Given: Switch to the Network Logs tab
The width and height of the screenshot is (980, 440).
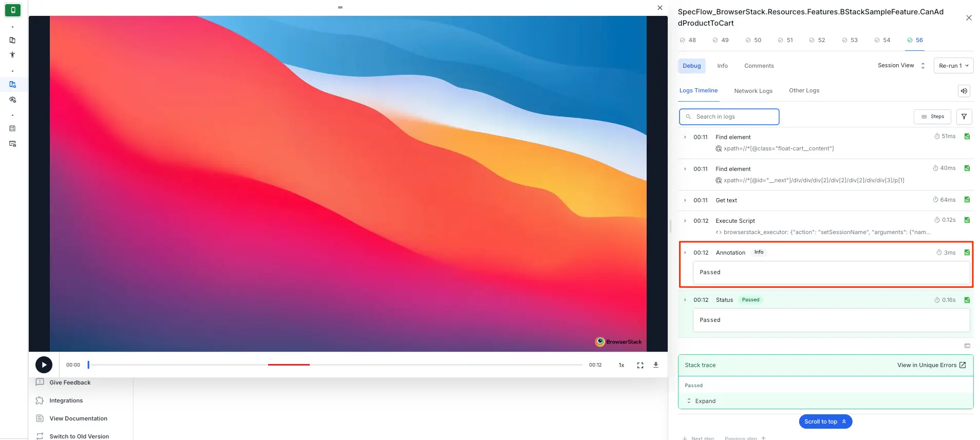Looking at the screenshot, I should pos(753,91).
